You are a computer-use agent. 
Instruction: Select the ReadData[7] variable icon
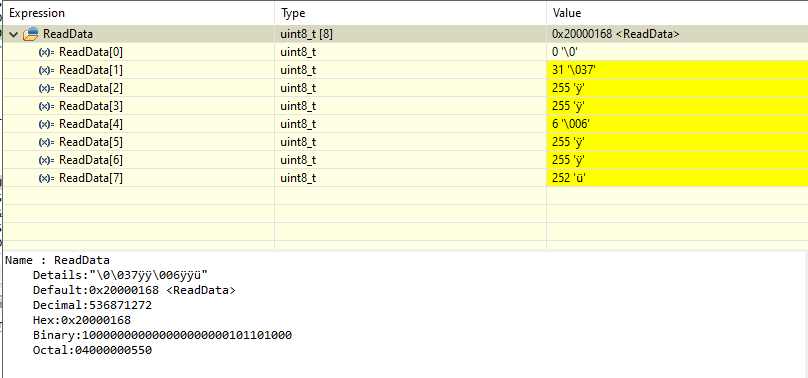(47, 178)
